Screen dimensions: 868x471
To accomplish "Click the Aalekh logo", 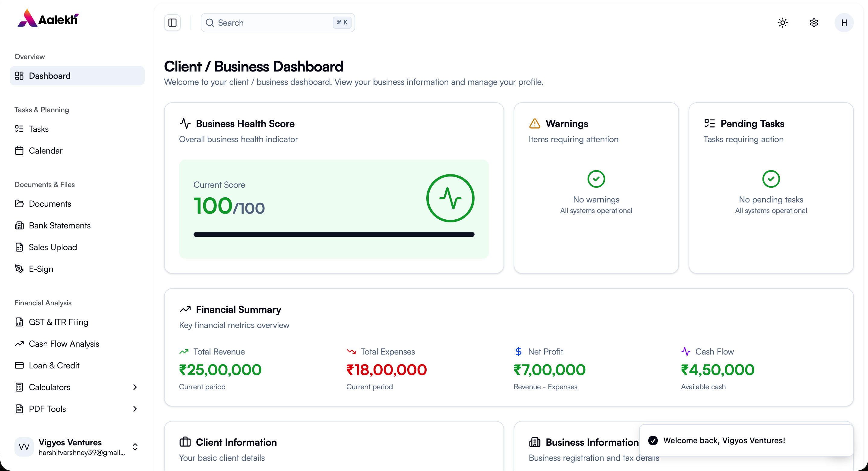I will (x=48, y=18).
